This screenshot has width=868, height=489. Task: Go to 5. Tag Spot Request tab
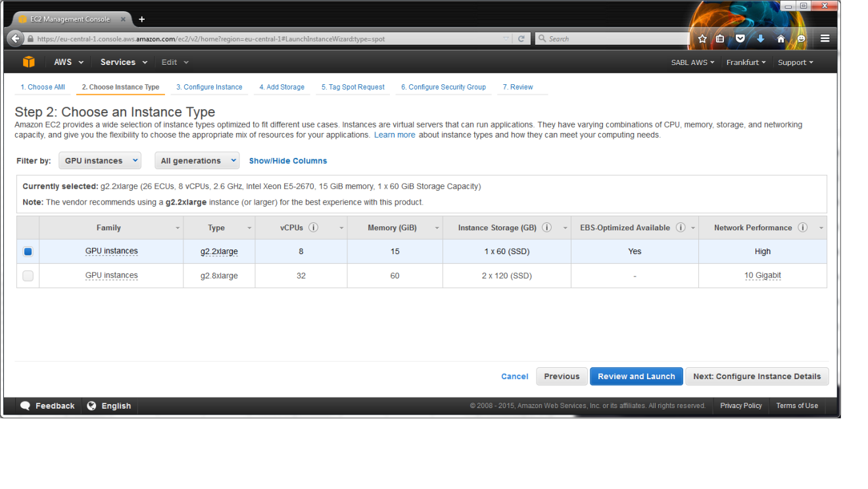pos(353,87)
